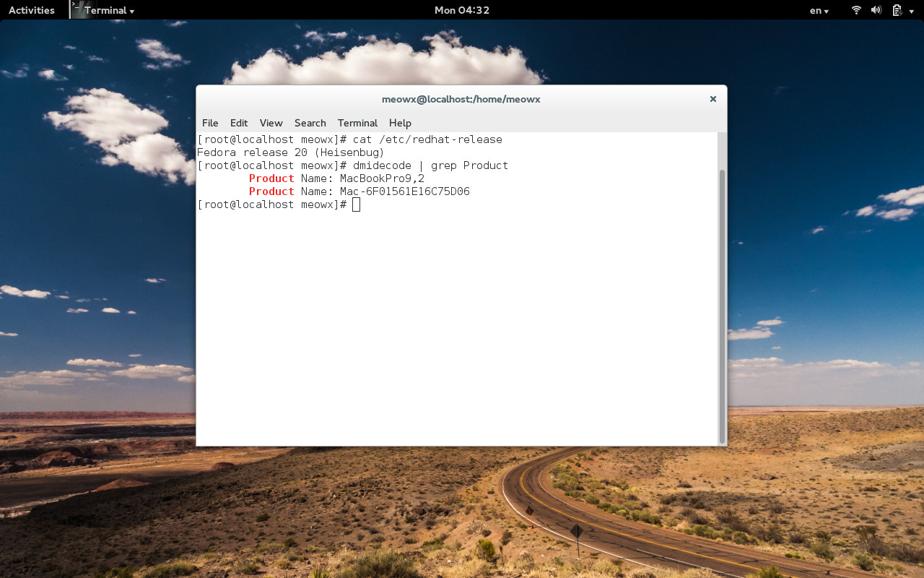Click the 'Mac-6F01561E16C75D06' product name

(405, 191)
